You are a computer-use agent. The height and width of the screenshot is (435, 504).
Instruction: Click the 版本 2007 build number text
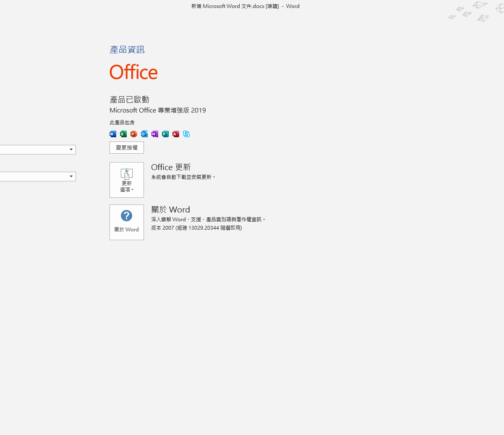(196, 228)
